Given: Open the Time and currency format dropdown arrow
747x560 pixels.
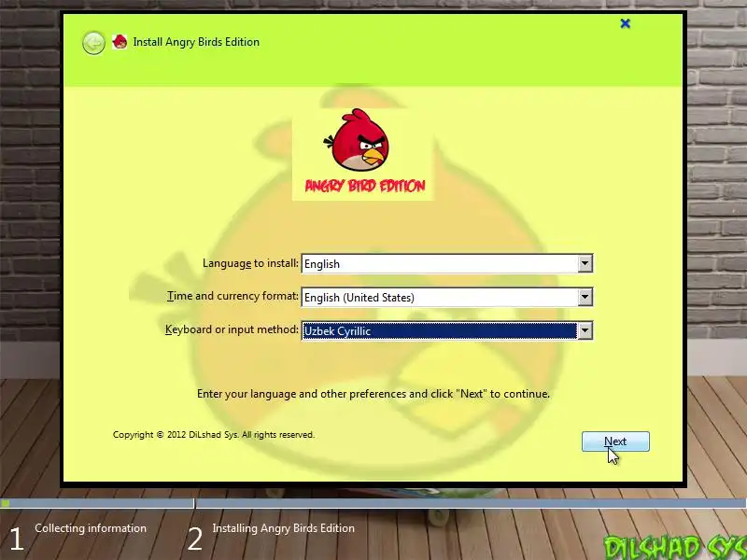Looking at the screenshot, I should pos(585,297).
